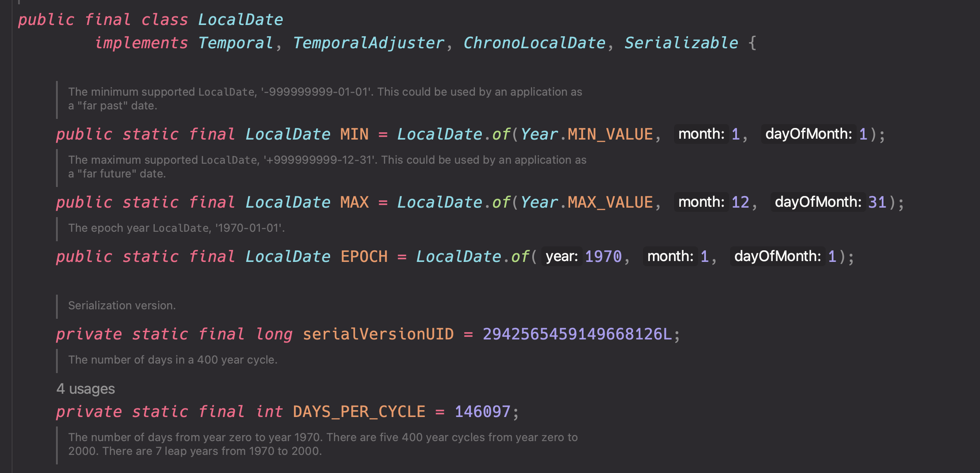This screenshot has height=473, width=980.
Task: Click the ChronoLocalDate interface name
Action: pyautogui.click(x=534, y=43)
